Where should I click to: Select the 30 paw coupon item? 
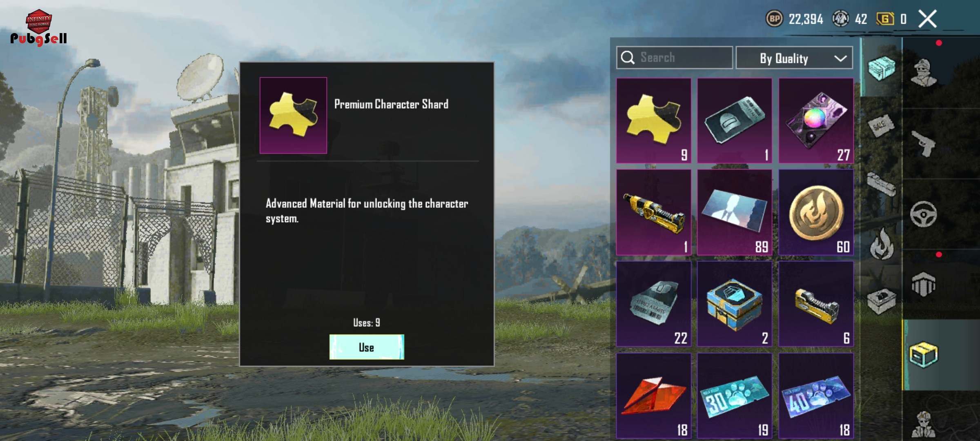[x=735, y=396]
